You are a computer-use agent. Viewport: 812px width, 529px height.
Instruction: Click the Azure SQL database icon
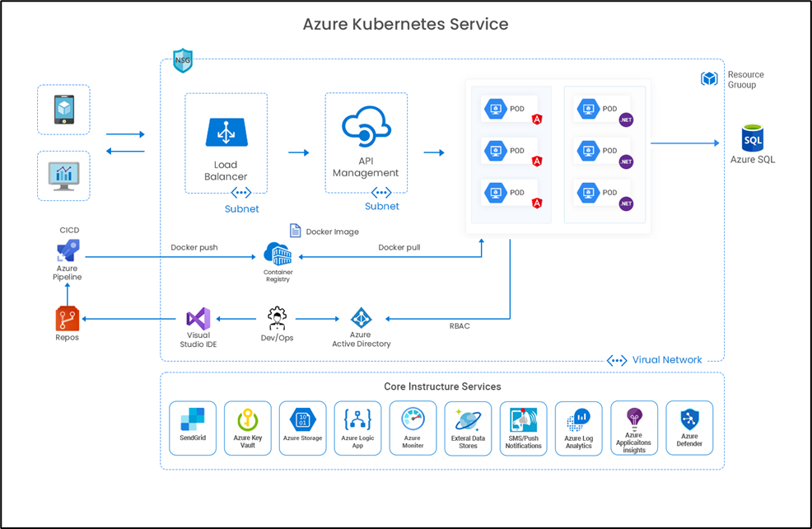point(752,137)
